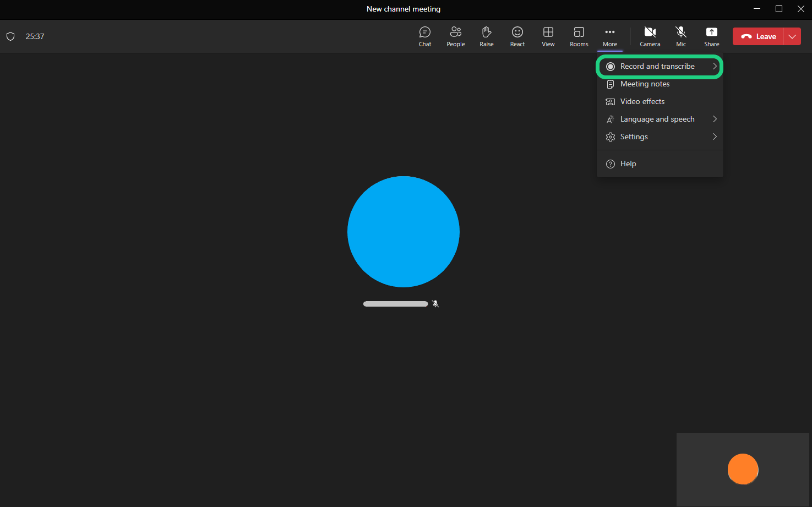The height and width of the screenshot is (507, 812).
Task: Click the shield meeting security icon
Action: coord(10,36)
